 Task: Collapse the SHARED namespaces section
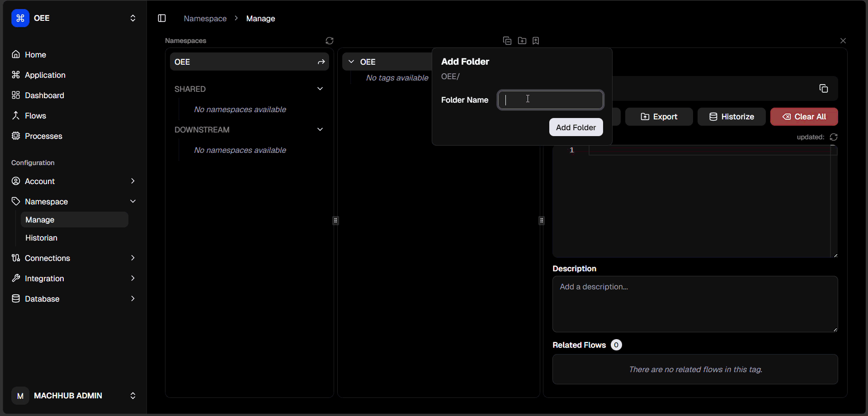pos(320,89)
